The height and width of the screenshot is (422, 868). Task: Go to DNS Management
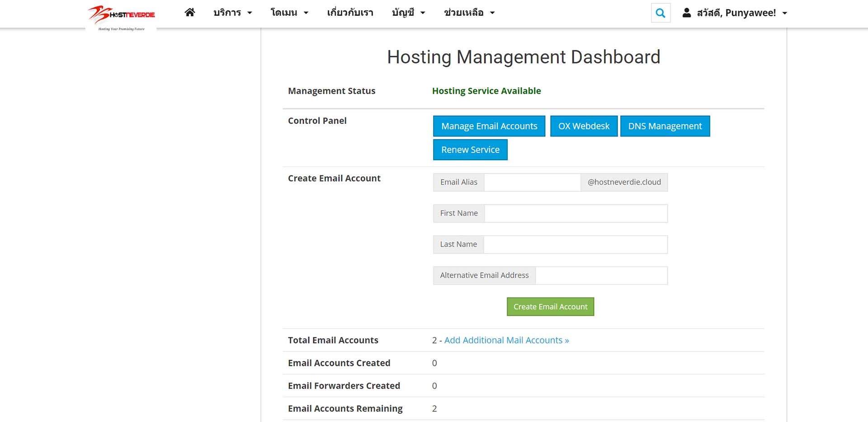pos(665,126)
